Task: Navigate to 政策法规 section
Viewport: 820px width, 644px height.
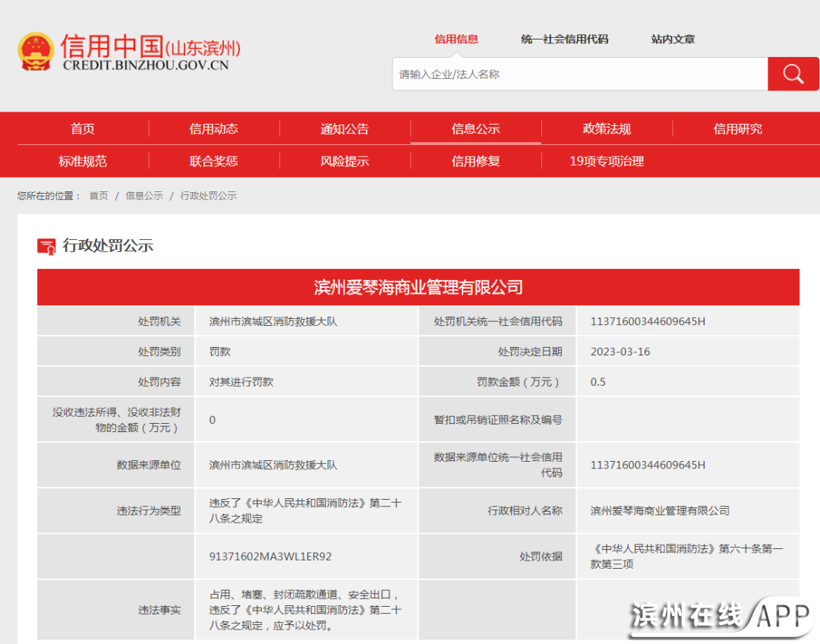Action: click(x=607, y=129)
